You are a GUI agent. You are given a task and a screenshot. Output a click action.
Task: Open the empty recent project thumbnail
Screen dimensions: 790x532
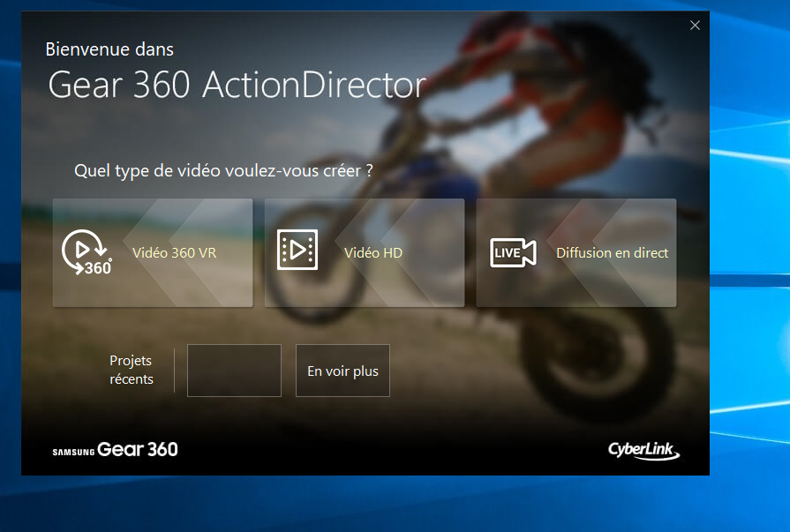234,371
